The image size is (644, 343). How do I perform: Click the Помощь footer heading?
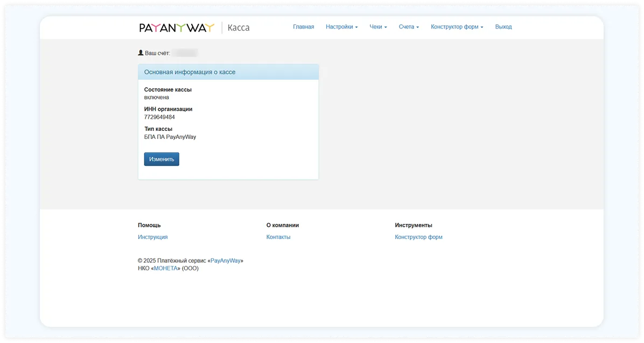tap(149, 225)
